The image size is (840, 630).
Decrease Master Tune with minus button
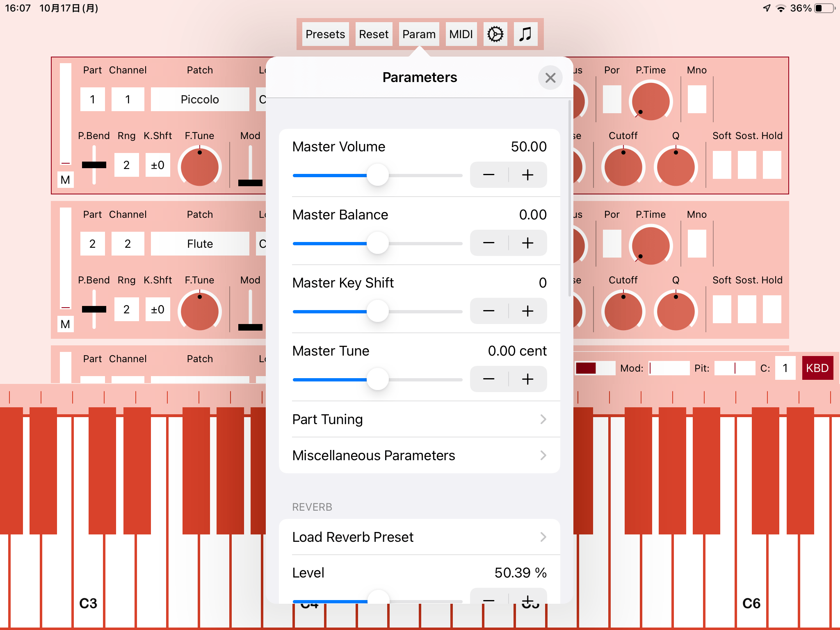click(x=489, y=379)
